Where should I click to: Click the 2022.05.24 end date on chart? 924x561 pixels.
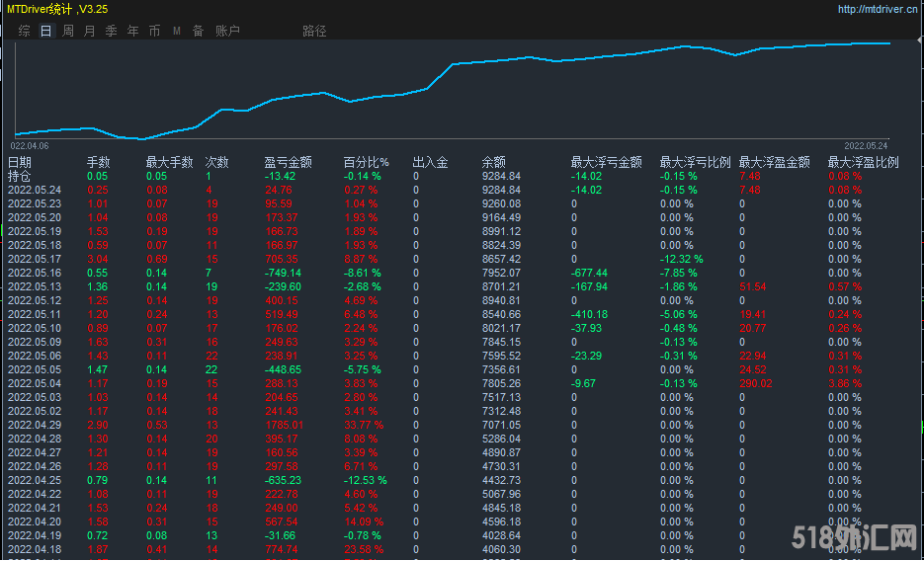(x=868, y=145)
